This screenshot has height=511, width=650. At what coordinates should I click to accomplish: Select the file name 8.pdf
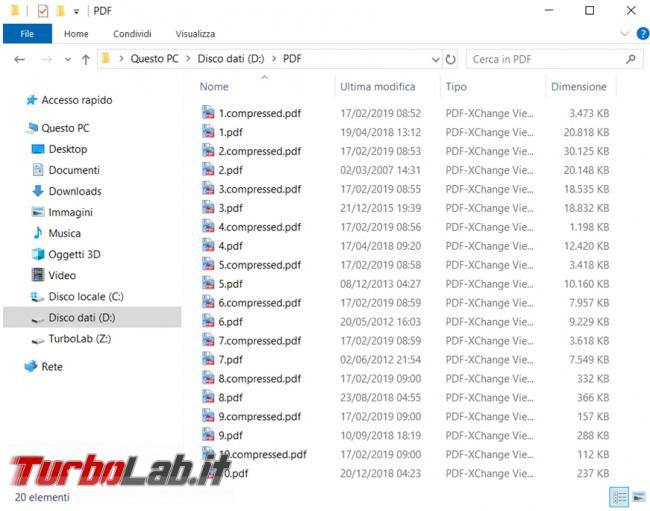(230, 398)
